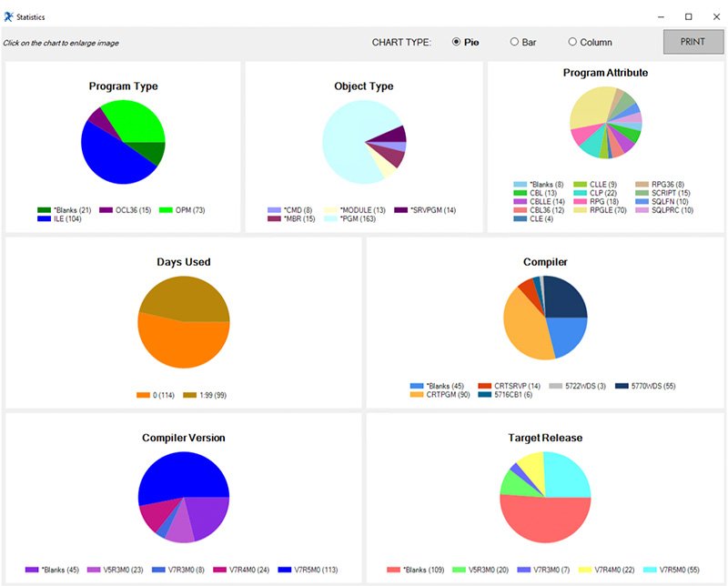Click the Target Release pie chart
This screenshot has height=586, width=728.
(x=545, y=497)
